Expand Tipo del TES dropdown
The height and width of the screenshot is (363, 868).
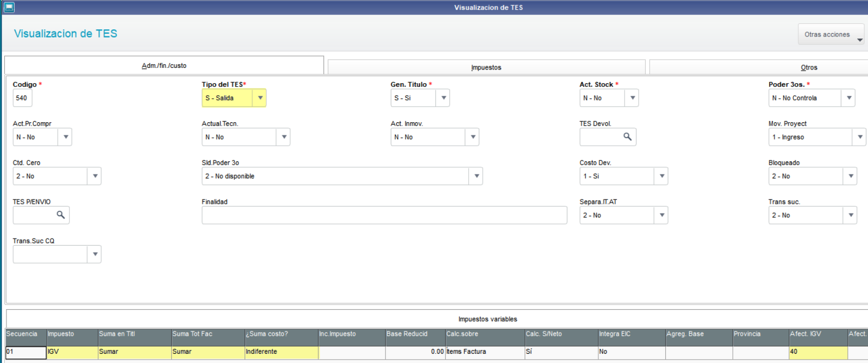[x=260, y=98]
